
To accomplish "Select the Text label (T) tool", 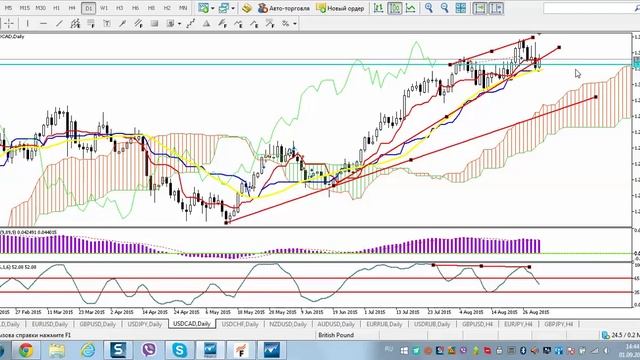I will [107, 24].
